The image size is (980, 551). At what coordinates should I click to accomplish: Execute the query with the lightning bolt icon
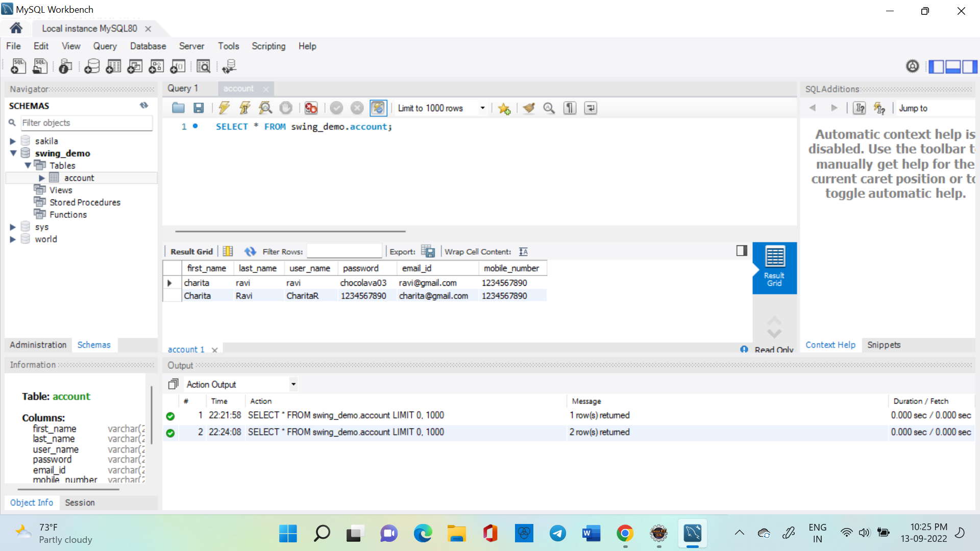point(224,108)
